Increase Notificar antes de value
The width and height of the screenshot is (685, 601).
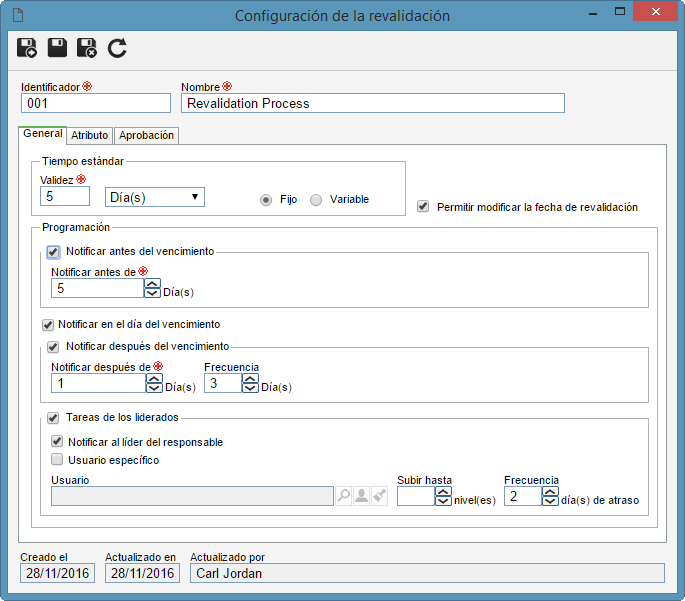tap(152, 283)
